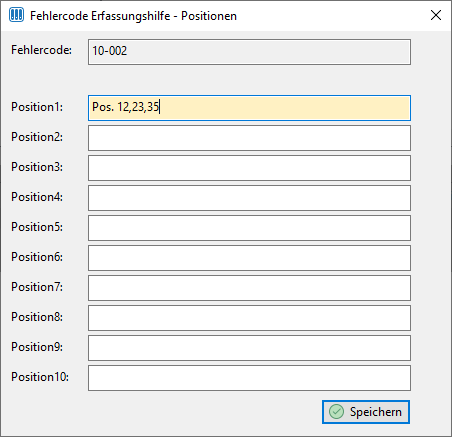Click the dialog title Fehlercode Erfassungshilfe - Positionen
The height and width of the screenshot is (437, 452).
(133, 16)
